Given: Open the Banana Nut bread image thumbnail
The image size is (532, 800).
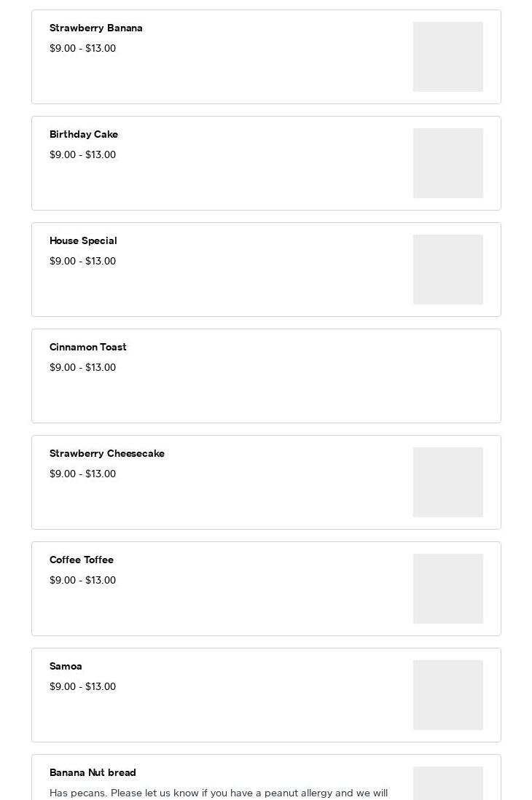Looking at the screenshot, I should 447,784.
